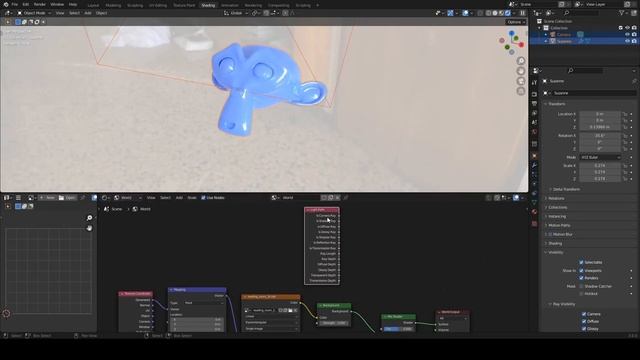The height and width of the screenshot is (360, 640).
Task: Toggle the camera view gizmo
Action: (x=521, y=81)
